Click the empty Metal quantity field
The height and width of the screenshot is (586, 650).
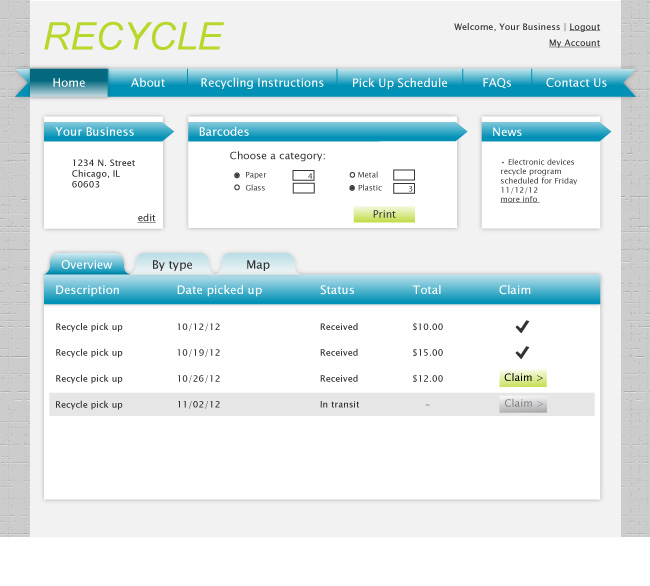click(404, 175)
